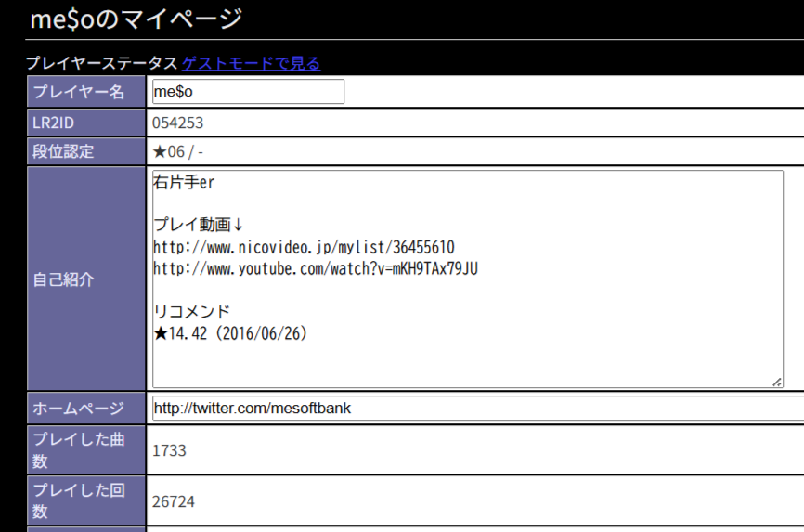The image size is (804, 532).
Task: Click the プレイヤー名 row label
Action: [86, 91]
